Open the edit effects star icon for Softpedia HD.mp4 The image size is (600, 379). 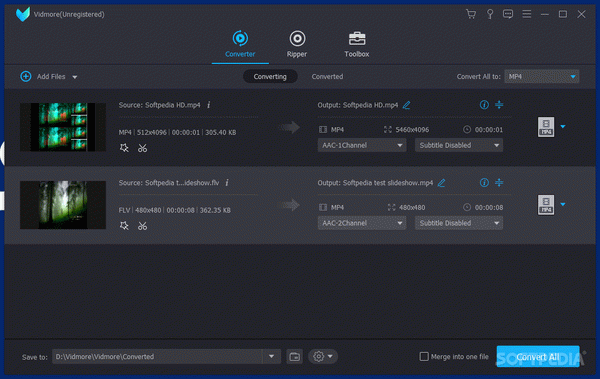[x=124, y=148]
